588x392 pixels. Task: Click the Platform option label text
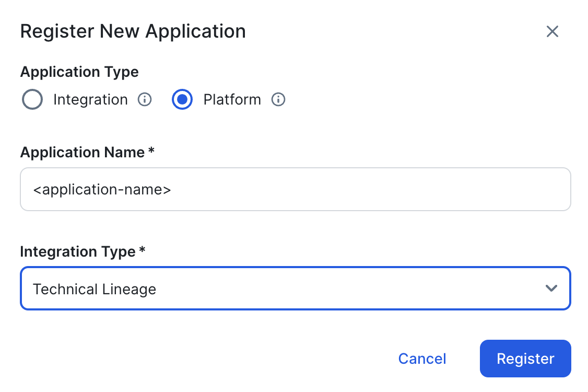coord(232,99)
